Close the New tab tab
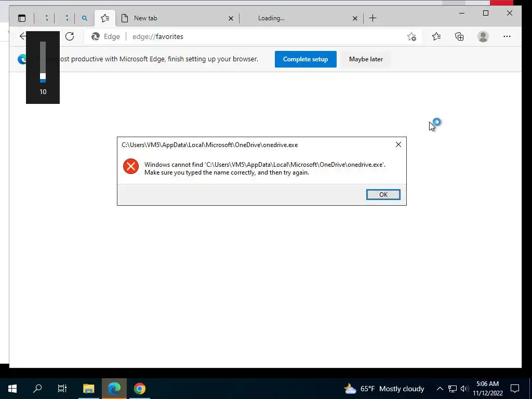This screenshot has height=399, width=532. (x=231, y=18)
